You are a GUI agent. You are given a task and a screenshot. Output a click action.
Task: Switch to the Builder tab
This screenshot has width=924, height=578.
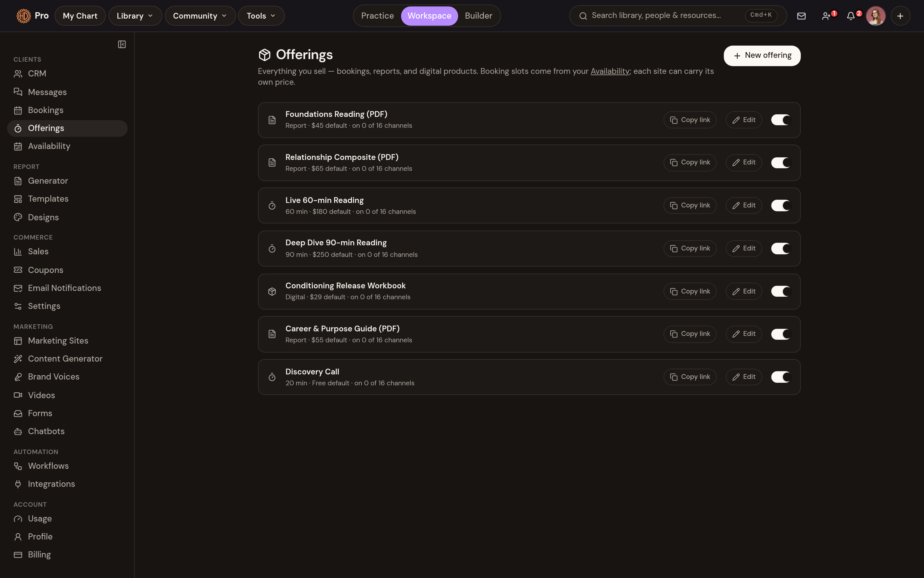pos(478,16)
